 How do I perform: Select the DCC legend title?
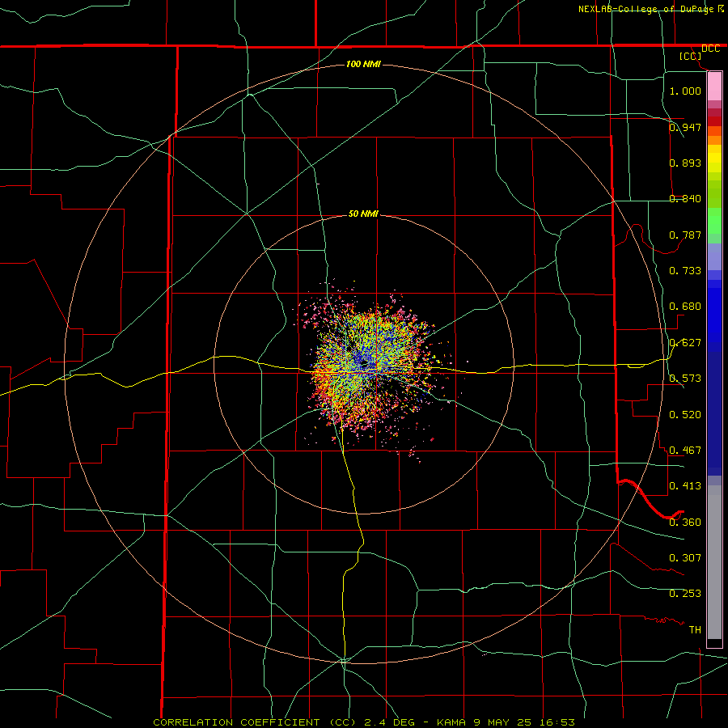(x=710, y=49)
